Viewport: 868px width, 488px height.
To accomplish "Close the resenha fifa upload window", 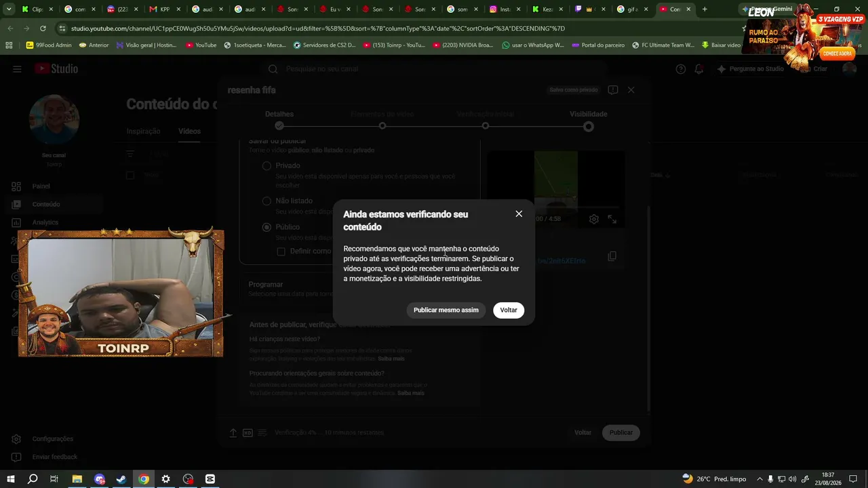I will tap(631, 90).
